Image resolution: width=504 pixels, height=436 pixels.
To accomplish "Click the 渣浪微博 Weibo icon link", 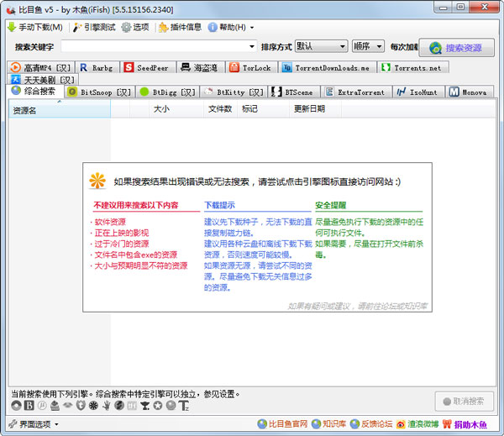I will click(401, 424).
